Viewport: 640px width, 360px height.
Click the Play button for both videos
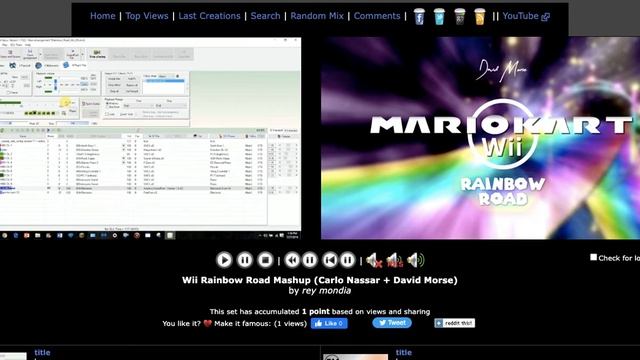tap(224, 260)
